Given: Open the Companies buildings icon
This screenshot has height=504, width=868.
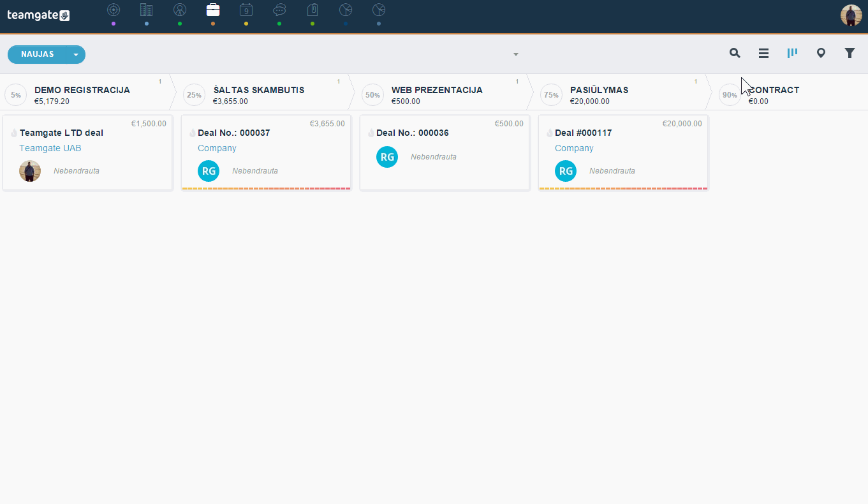Looking at the screenshot, I should (x=147, y=10).
